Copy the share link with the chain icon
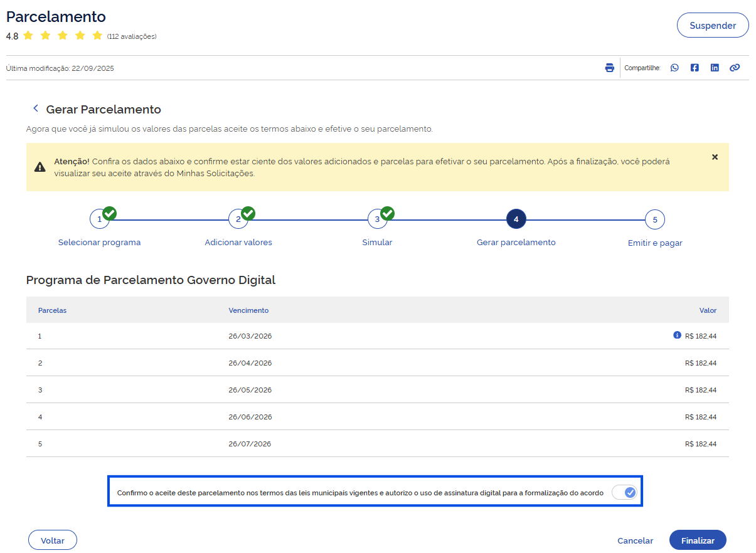756x553 pixels. (x=735, y=68)
